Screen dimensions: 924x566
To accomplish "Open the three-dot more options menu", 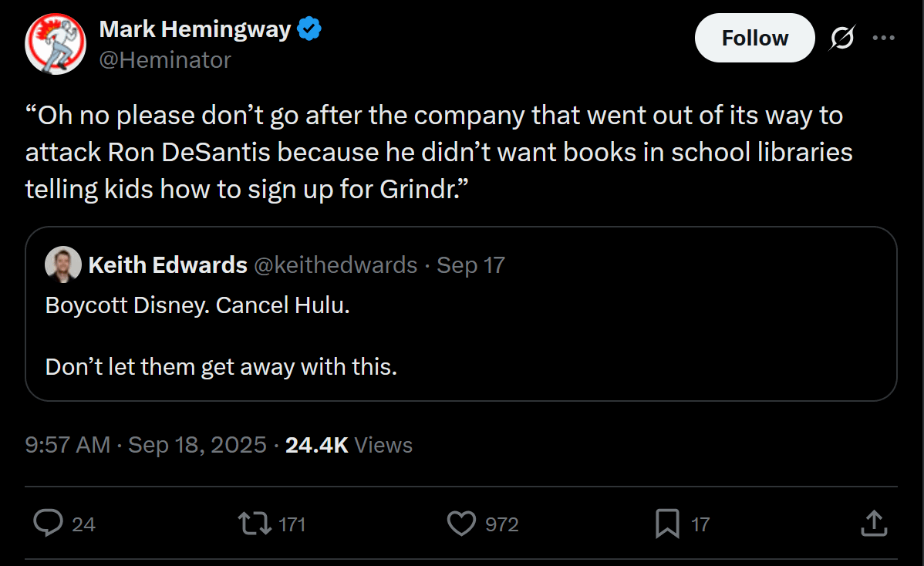I will pos(883,38).
